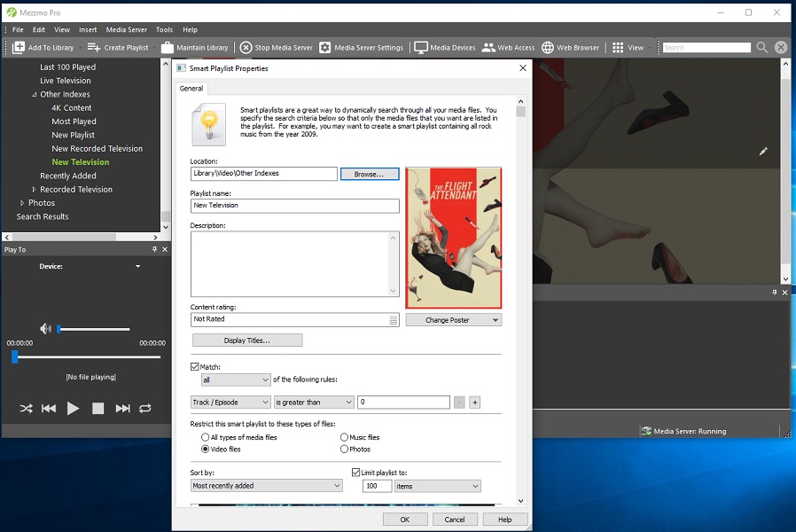Open the File menu
This screenshot has width=796, height=532.
[x=18, y=29]
